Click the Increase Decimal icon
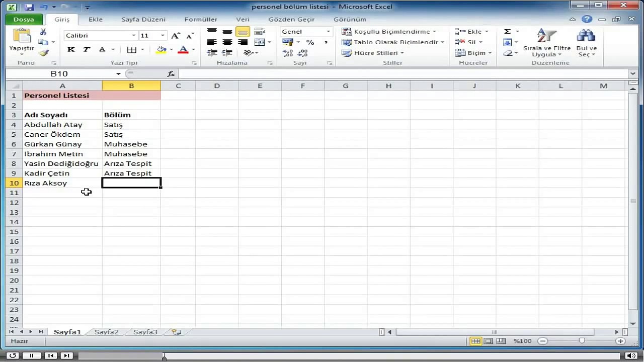 pos(288,53)
